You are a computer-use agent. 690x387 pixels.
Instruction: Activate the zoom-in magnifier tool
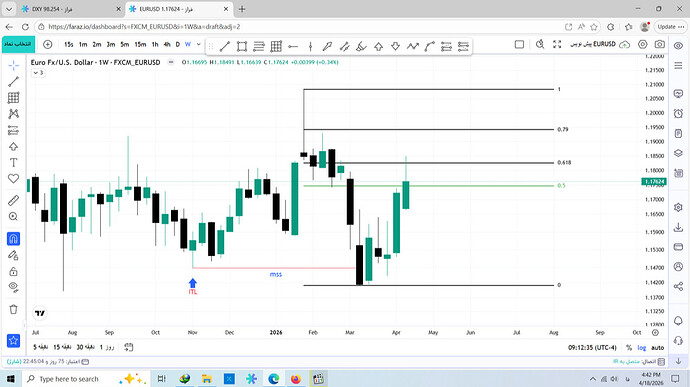(14, 217)
